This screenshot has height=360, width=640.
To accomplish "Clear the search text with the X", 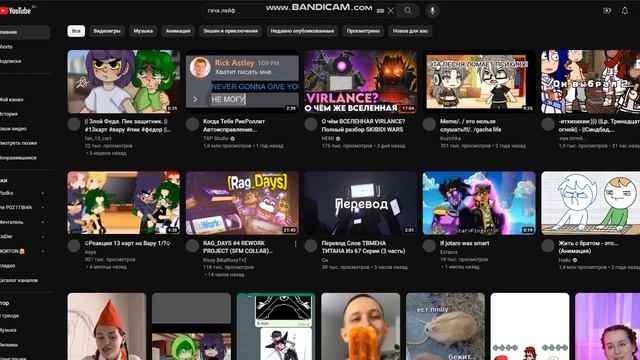I will pyautogui.click(x=391, y=11).
